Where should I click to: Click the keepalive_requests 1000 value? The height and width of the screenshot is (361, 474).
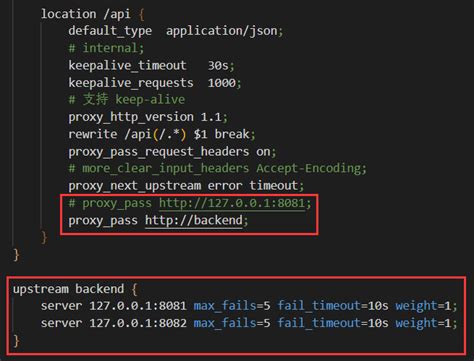coord(221,83)
